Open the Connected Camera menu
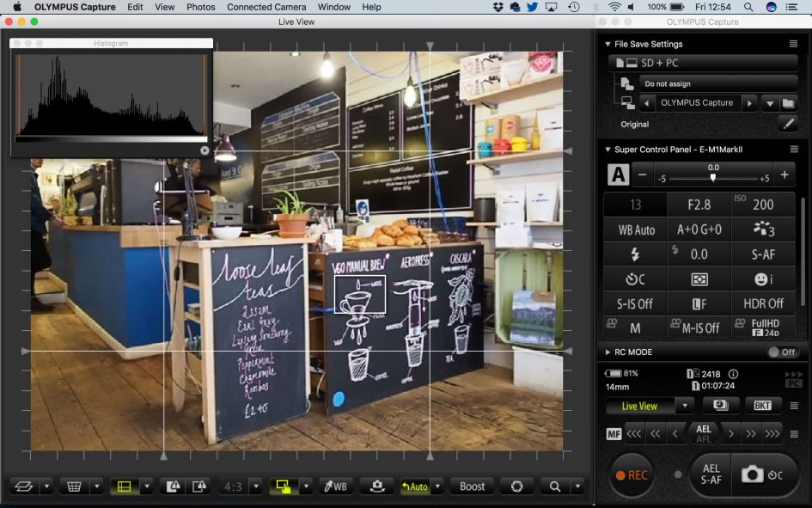The image size is (812, 508). click(x=266, y=7)
